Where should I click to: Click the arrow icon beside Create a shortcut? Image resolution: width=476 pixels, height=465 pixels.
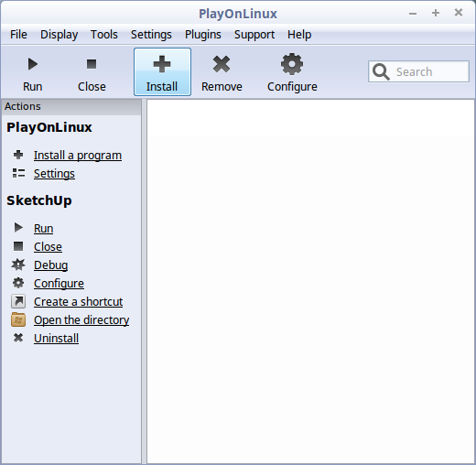[18, 301]
